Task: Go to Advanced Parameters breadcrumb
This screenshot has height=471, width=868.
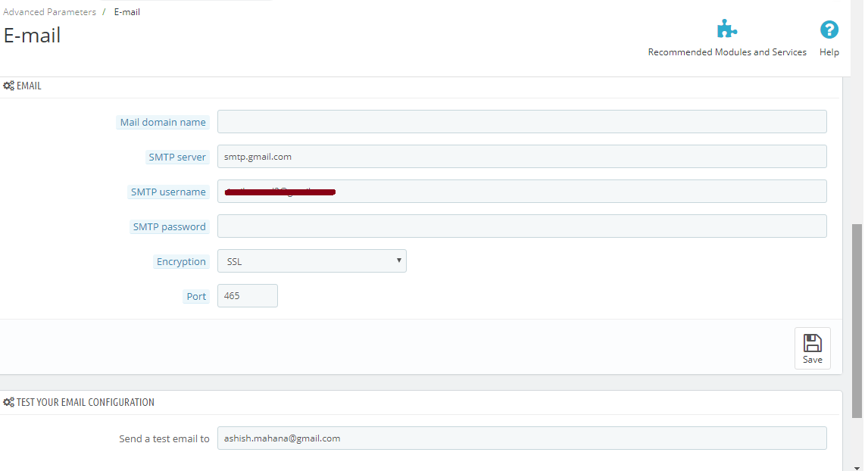Action: point(49,11)
